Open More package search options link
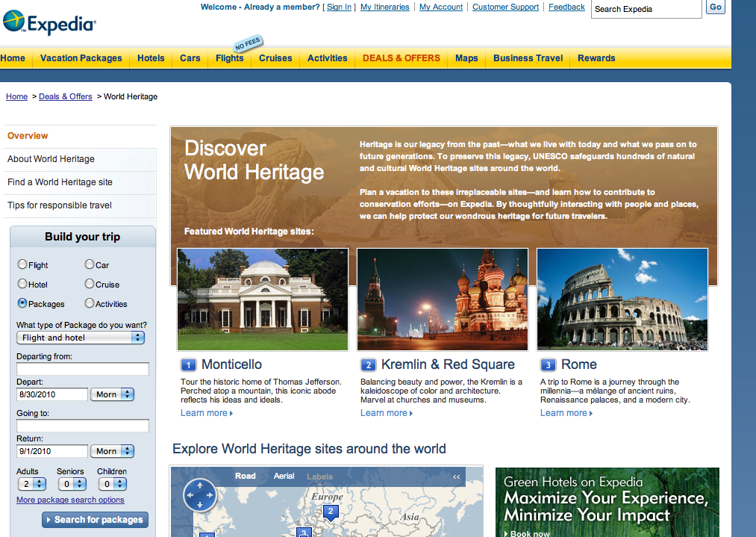The image size is (756, 537). (x=70, y=500)
